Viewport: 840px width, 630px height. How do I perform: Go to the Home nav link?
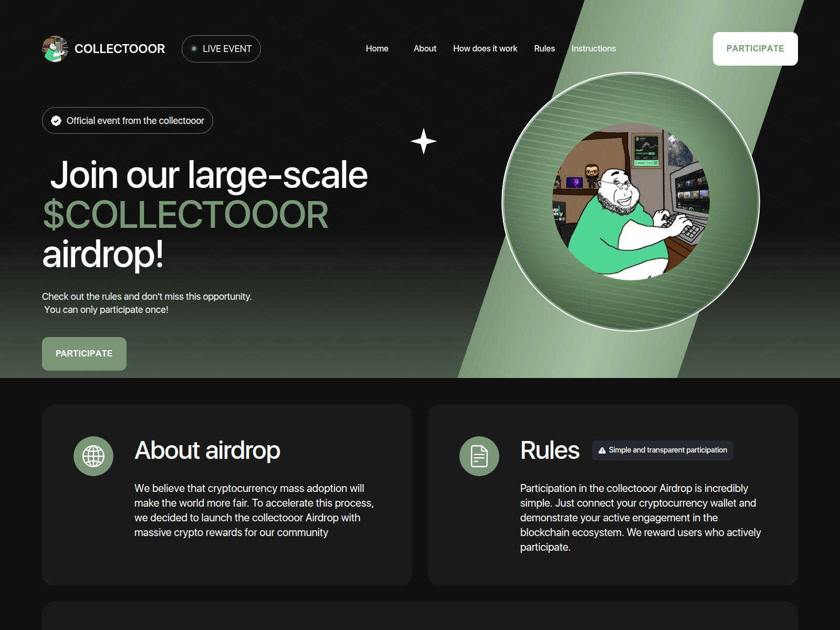pos(377,49)
